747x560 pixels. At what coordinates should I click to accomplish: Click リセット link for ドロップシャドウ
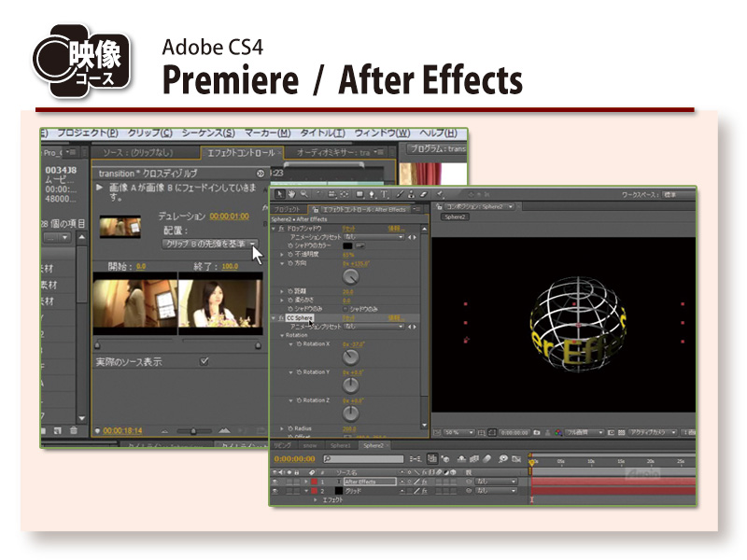pyautogui.click(x=348, y=229)
